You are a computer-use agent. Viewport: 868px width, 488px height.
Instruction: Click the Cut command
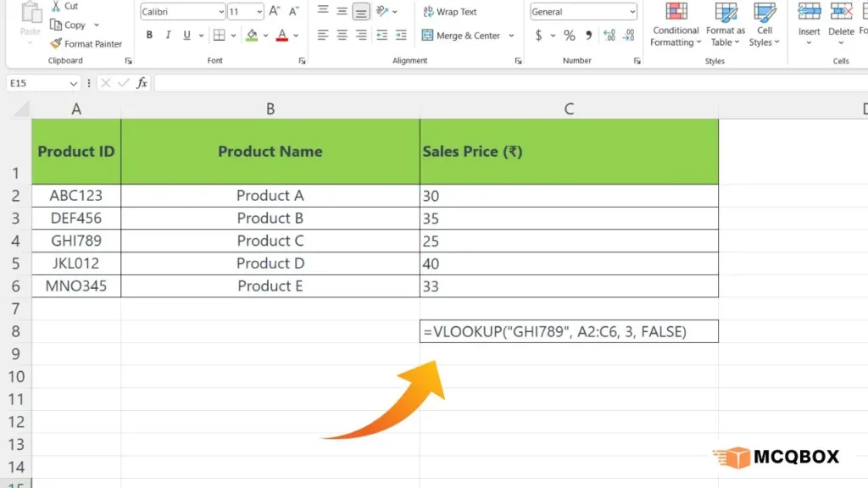click(x=66, y=6)
